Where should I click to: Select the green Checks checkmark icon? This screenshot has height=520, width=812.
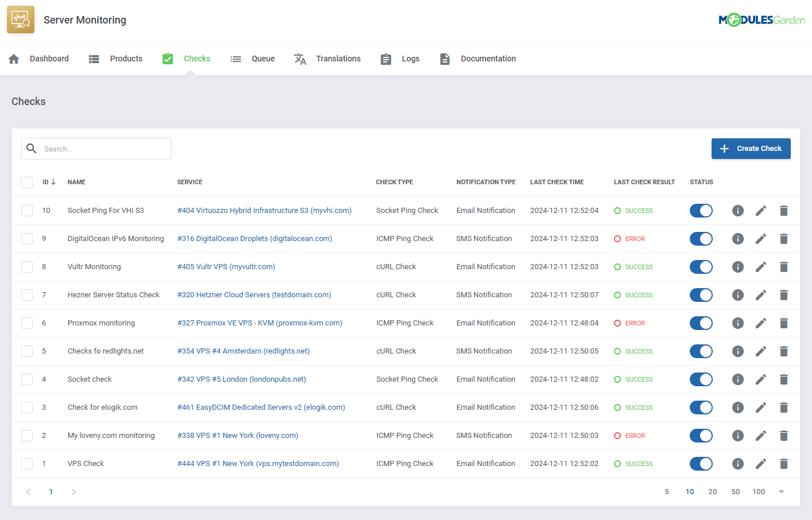[x=168, y=58]
